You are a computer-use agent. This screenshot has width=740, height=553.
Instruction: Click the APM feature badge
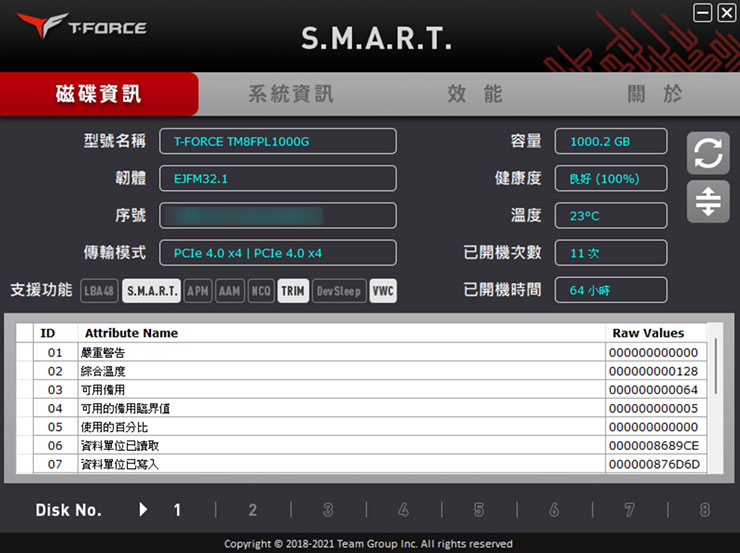(198, 291)
